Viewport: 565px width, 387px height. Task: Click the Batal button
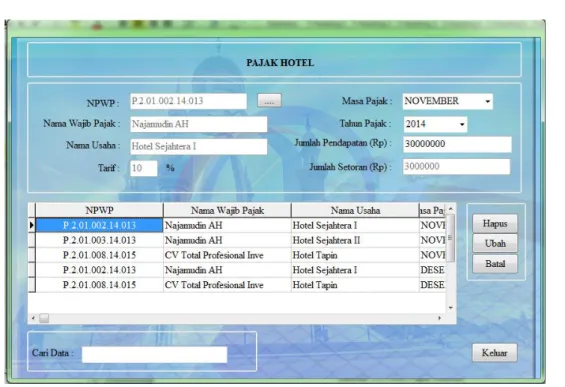[x=495, y=264]
